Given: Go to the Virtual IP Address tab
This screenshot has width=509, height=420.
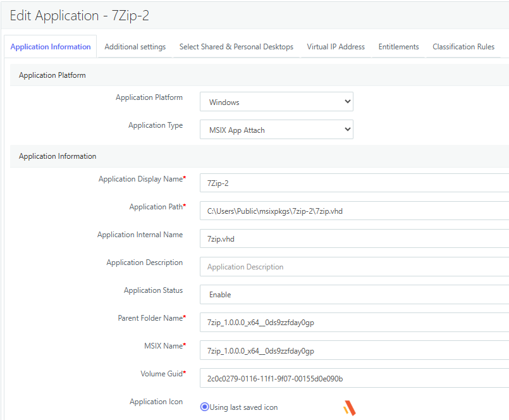Looking at the screenshot, I should (336, 47).
